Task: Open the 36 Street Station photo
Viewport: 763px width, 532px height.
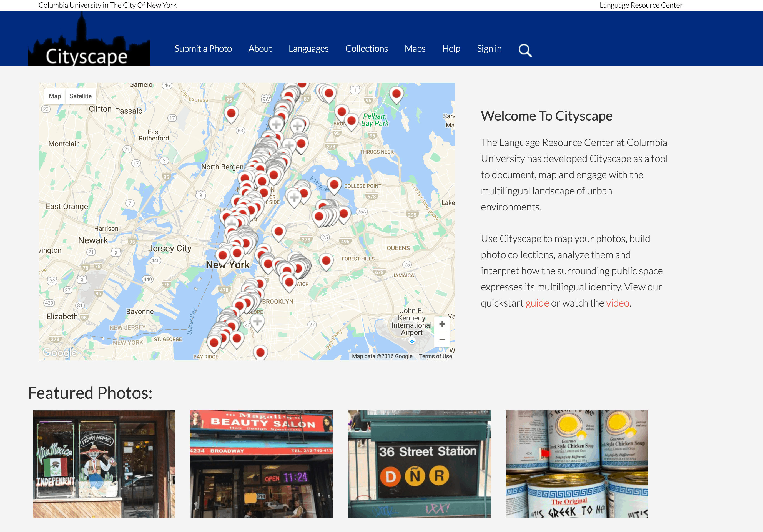Action: tap(419, 463)
